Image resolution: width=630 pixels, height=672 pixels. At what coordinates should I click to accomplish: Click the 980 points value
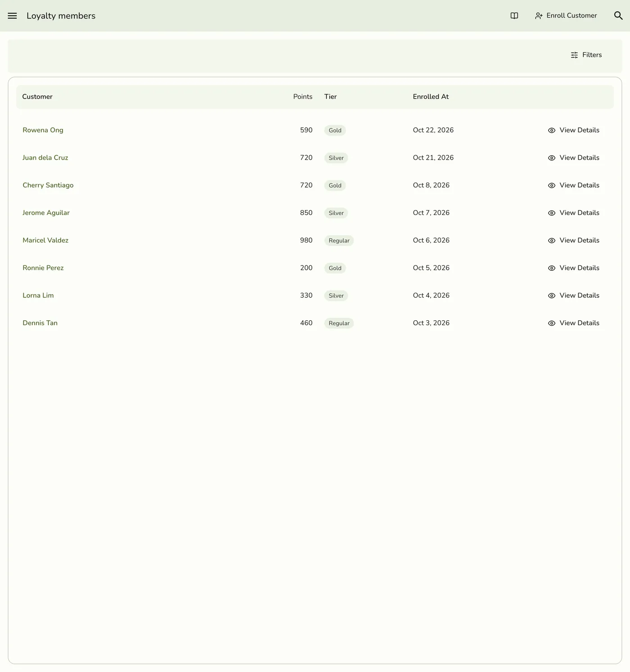pyautogui.click(x=306, y=240)
